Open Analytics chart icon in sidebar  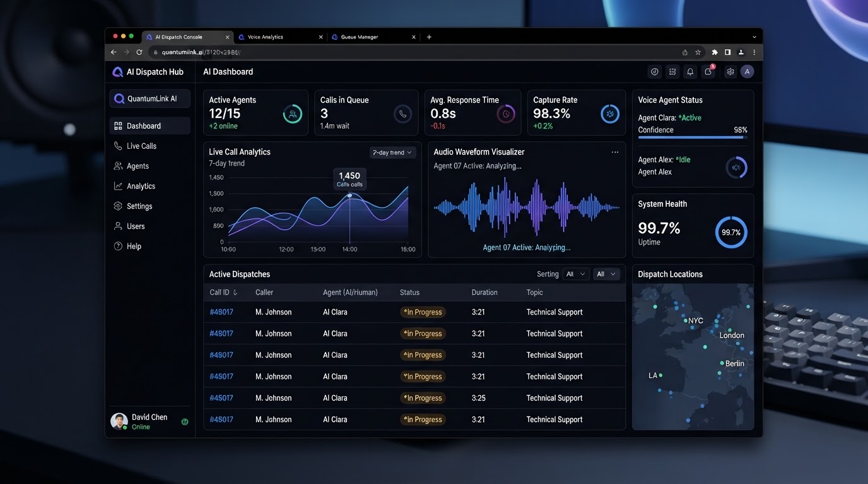(118, 186)
